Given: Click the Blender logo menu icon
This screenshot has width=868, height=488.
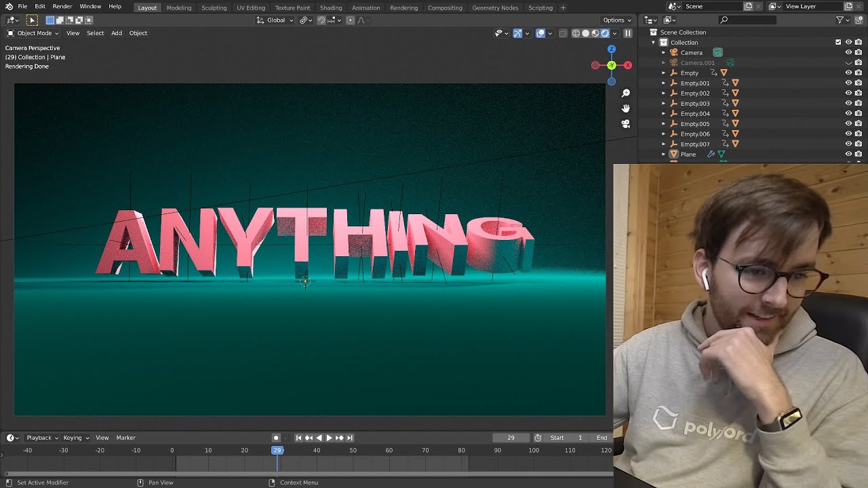Looking at the screenshot, I should (9, 6).
